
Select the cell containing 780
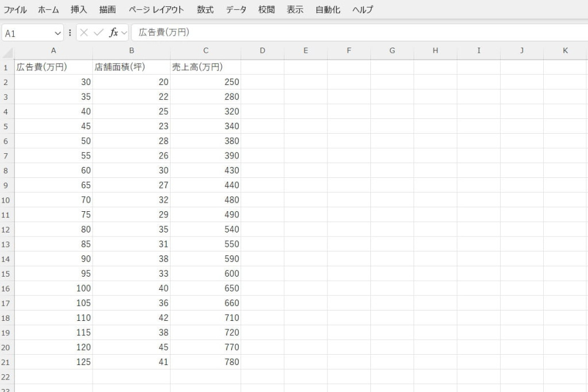206,362
